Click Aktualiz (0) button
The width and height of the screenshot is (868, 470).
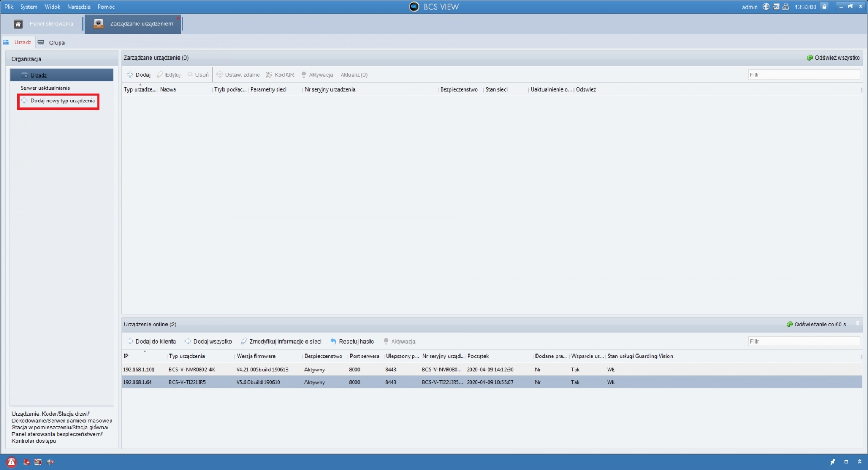[x=354, y=75]
